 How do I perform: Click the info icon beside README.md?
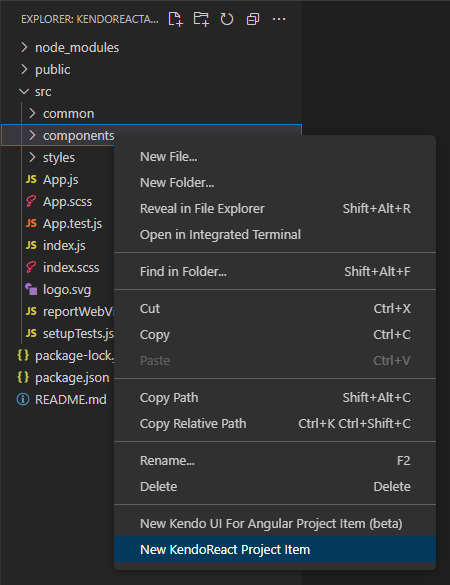(x=23, y=399)
